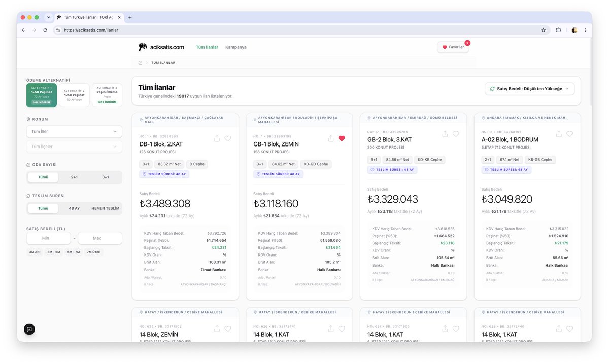Click the Min price field
The width and height of the screenshot is (609, 364).
(x=49, y=238)
